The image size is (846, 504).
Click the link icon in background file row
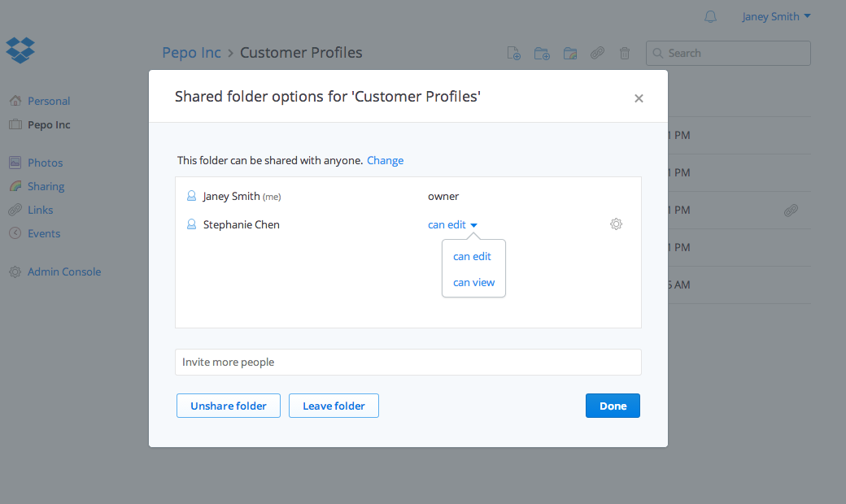click(x=791, y=211)
